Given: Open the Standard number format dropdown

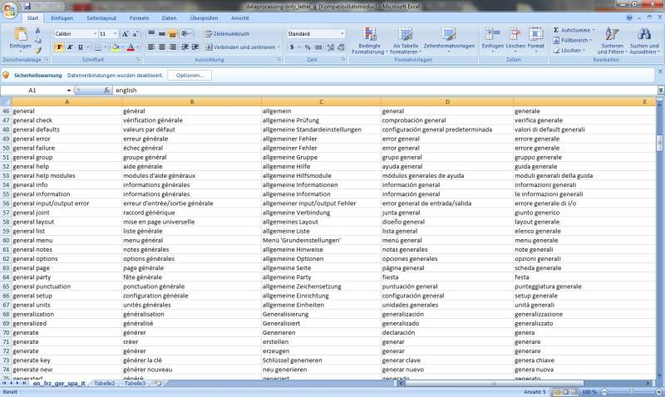Looking at the screenshot, I should (x=342, y=34).
